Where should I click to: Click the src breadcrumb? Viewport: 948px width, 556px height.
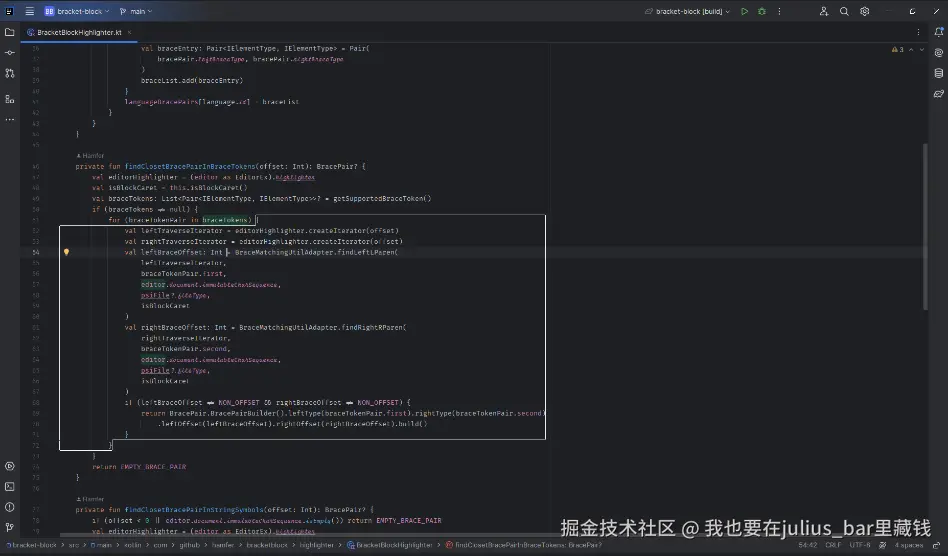(x=74, y=545)
